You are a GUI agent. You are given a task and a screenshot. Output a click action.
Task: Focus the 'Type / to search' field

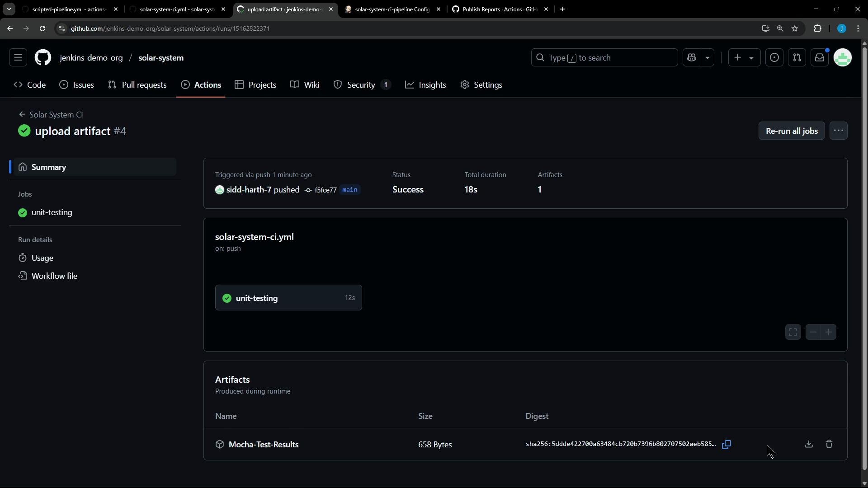pyautogui.click(x=604, y=58)
